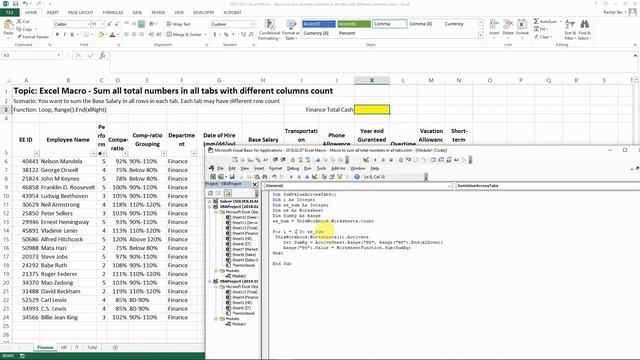640x360 pixels.
Task: Click the Undo icon in the VBA toolbar
Action: tap(274, 177)
